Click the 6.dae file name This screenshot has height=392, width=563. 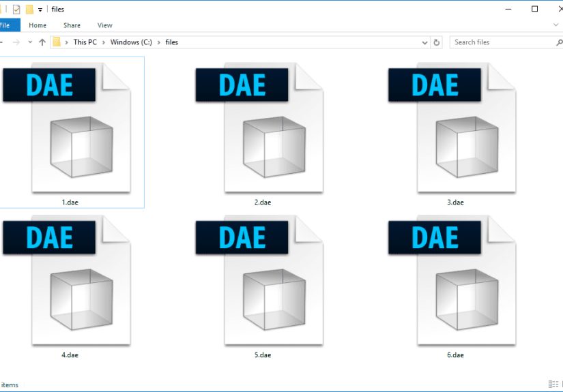455,355
